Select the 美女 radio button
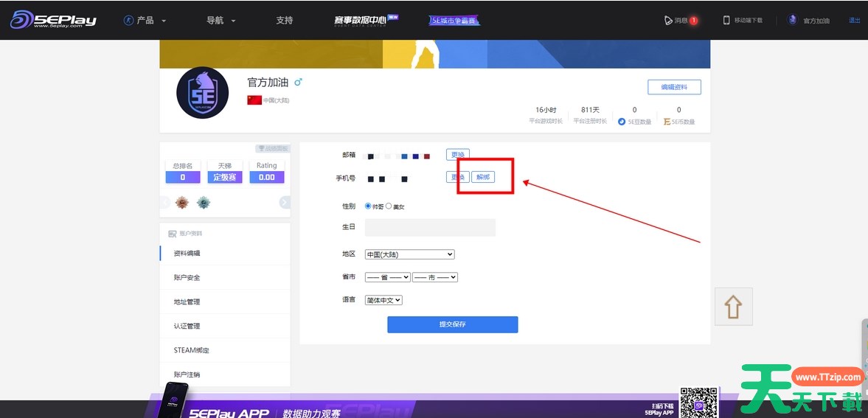This screenshot has height=418, width=868. [x=389, y=206]
